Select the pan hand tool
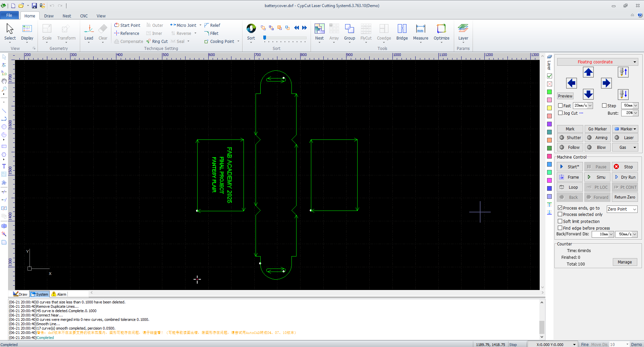 click(x=4, y=81)
